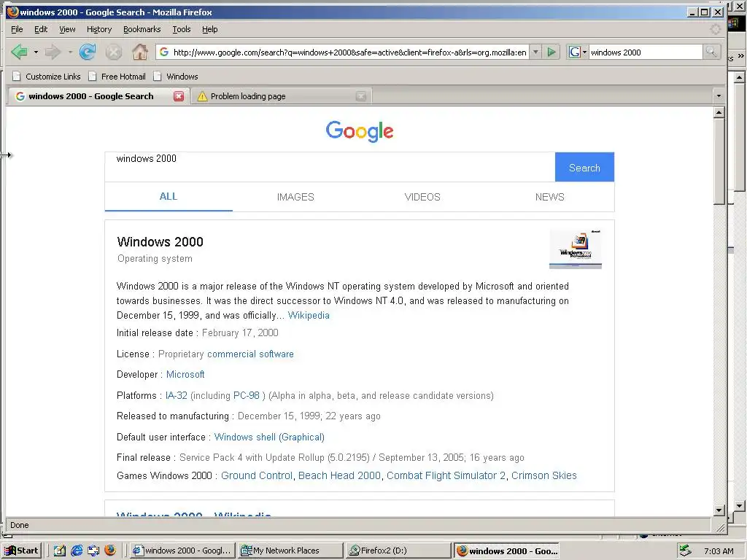This screenshot has width=747, height=560.
Task: Click the page scrollbar up arrow
Action: [719, 112]
